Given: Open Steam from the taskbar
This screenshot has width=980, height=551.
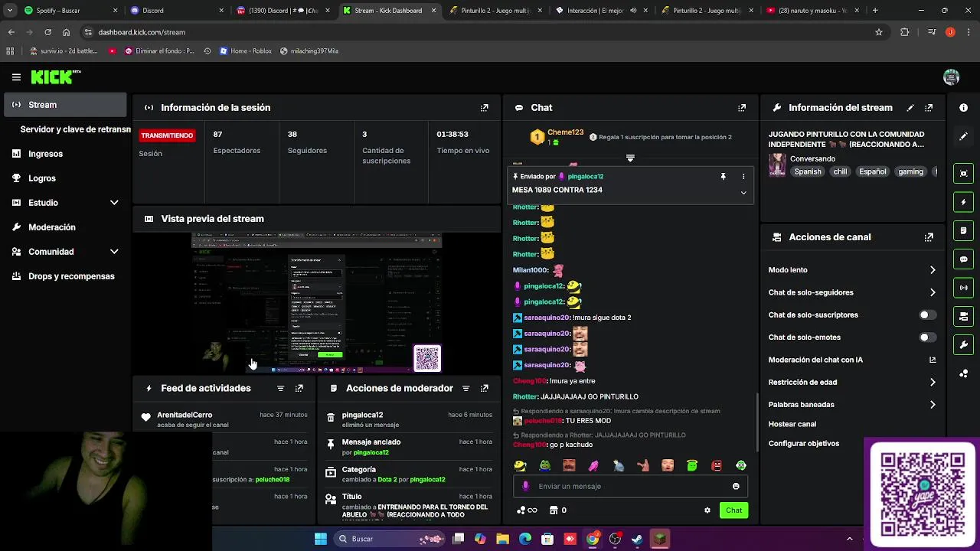Looking at the screenshot, I should click(637, 539).
